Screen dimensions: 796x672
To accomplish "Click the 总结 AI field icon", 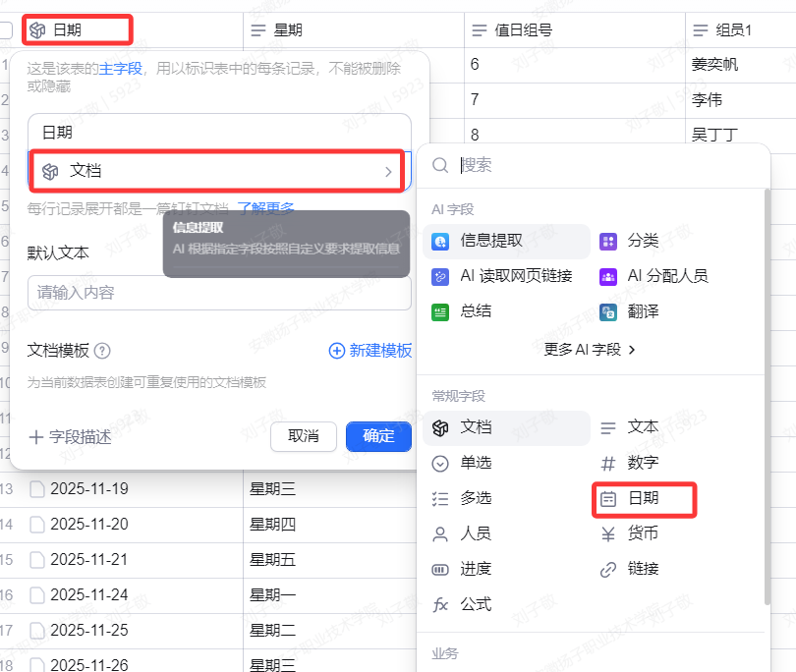I will 440,312.
